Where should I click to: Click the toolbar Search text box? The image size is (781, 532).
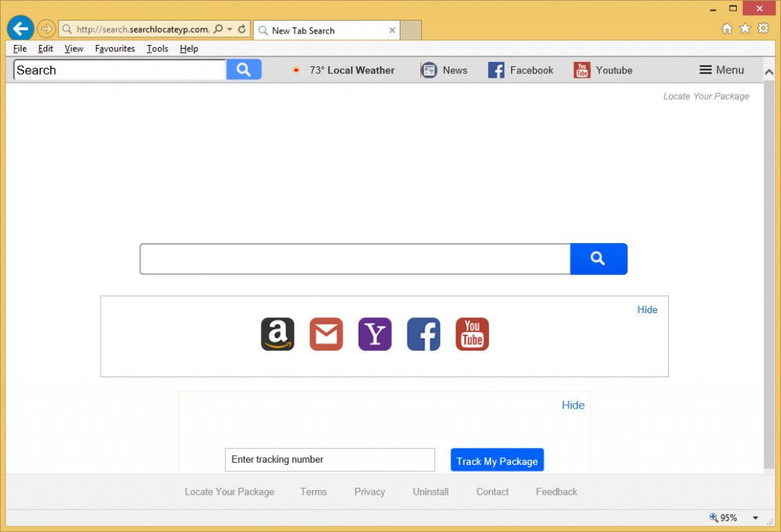tap(120, 69)
